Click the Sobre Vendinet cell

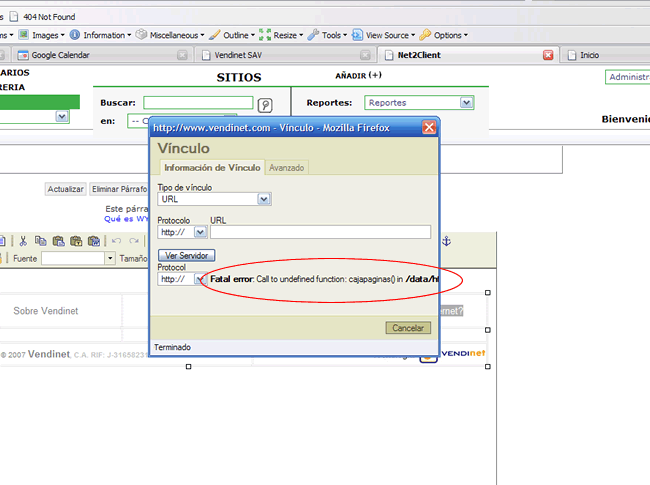click(x=46, y=311)
